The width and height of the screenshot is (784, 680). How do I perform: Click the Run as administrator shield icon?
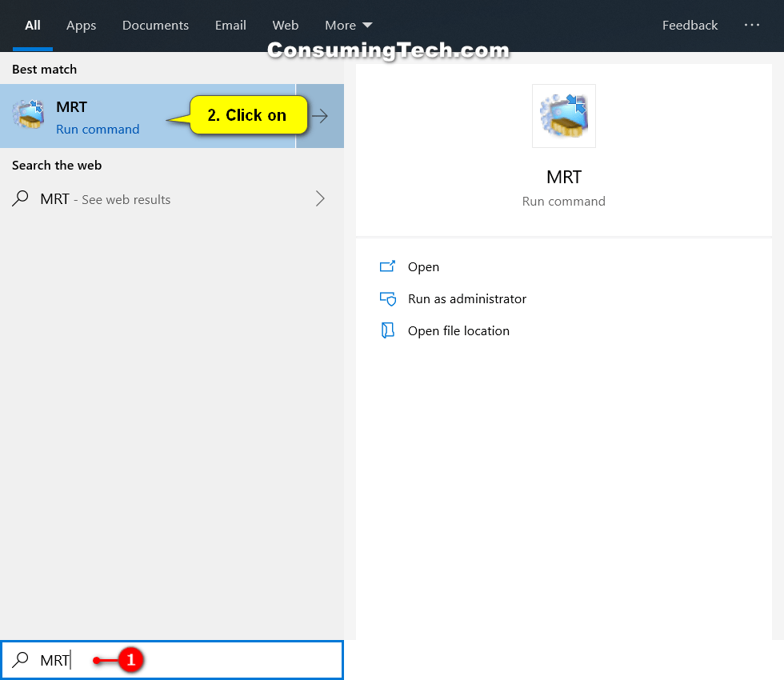coord(389,298)
